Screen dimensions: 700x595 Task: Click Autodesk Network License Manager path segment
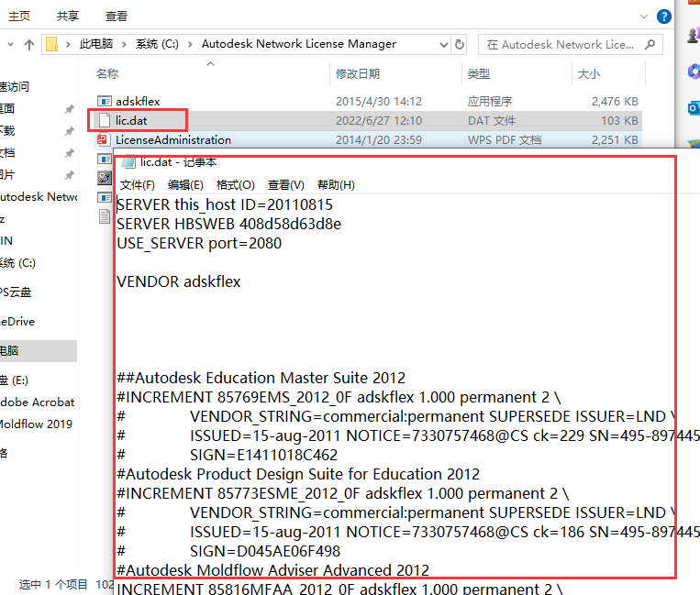tap(299, 44)
